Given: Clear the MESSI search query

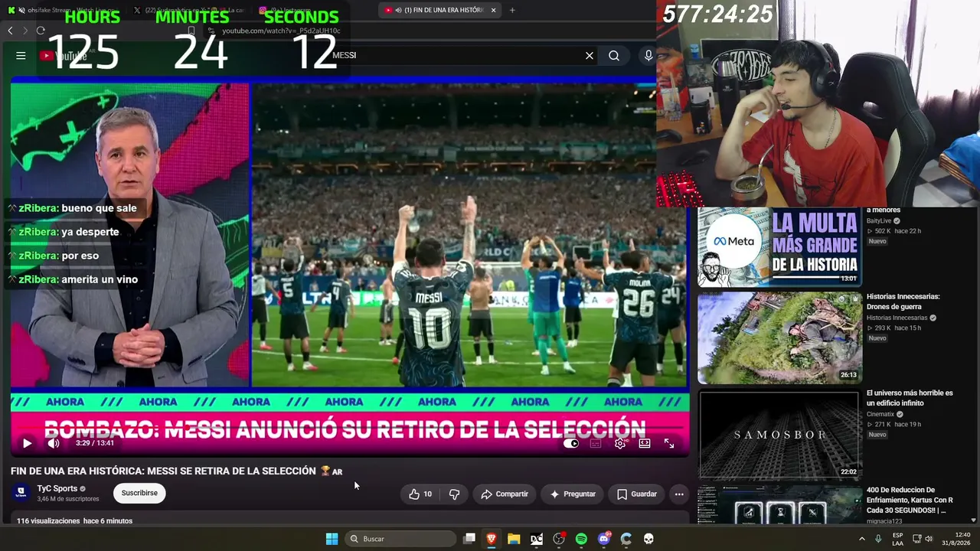Looking at the screenshot, I should point(590,55).
